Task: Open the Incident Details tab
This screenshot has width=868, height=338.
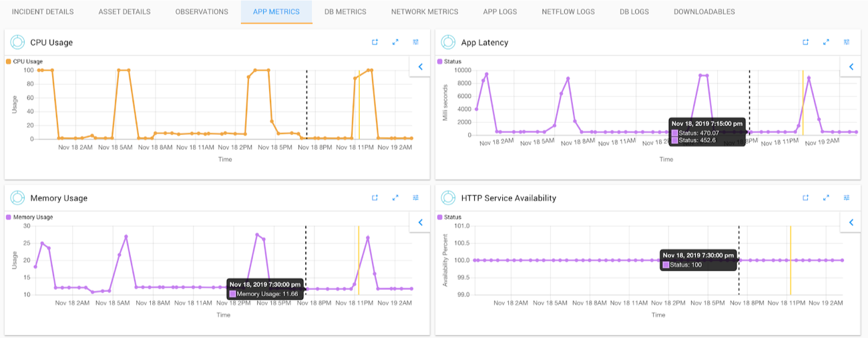Action: (x=43, y=12)
